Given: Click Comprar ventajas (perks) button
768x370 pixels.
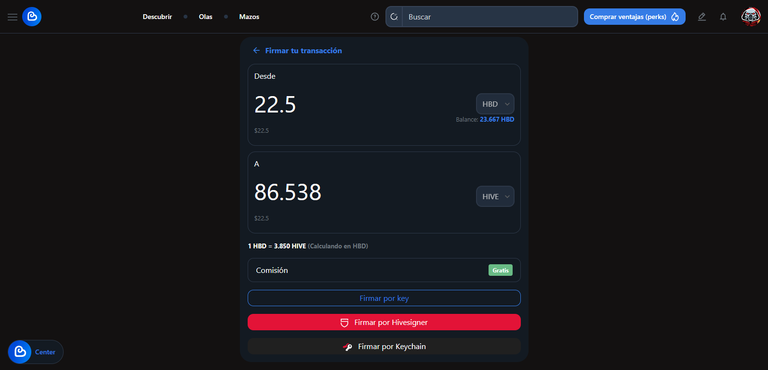Looking at the screenshot, I should (634, 17).
